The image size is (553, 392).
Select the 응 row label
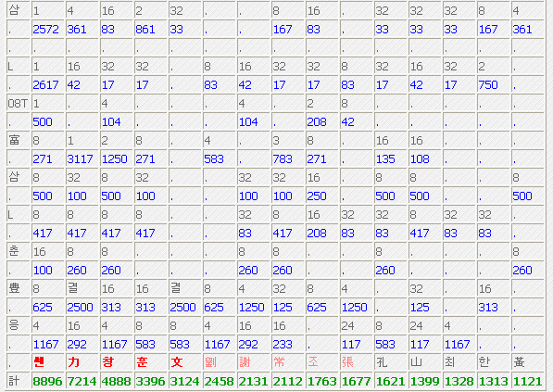[x=14, y=325]
